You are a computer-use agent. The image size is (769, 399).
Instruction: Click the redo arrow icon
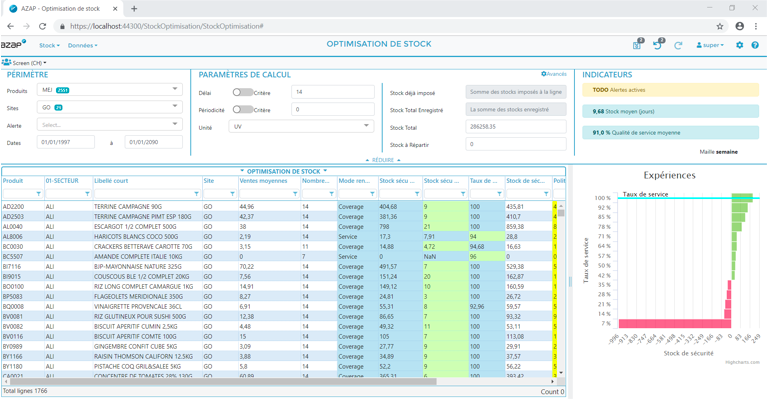tap(678, 45)
